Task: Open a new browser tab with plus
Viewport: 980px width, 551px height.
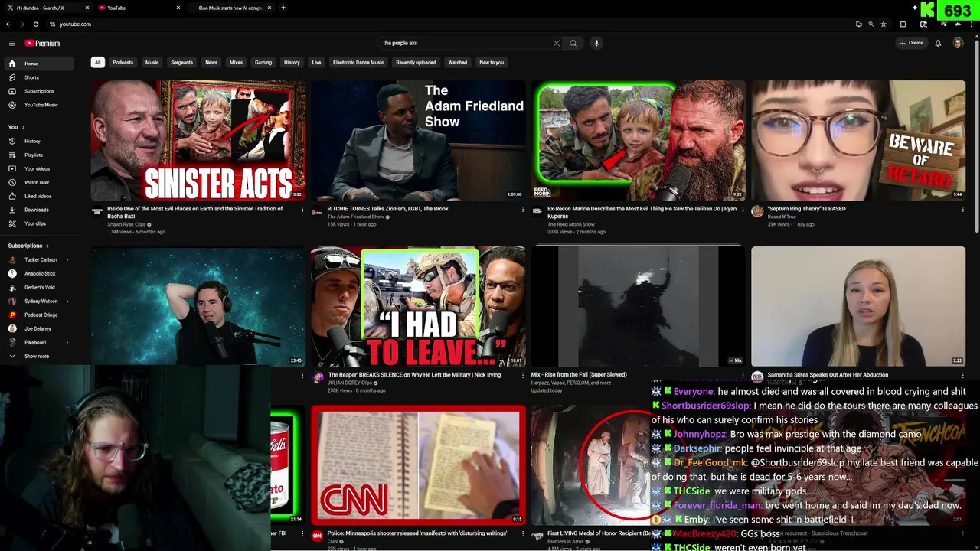Action: point(283,8)
